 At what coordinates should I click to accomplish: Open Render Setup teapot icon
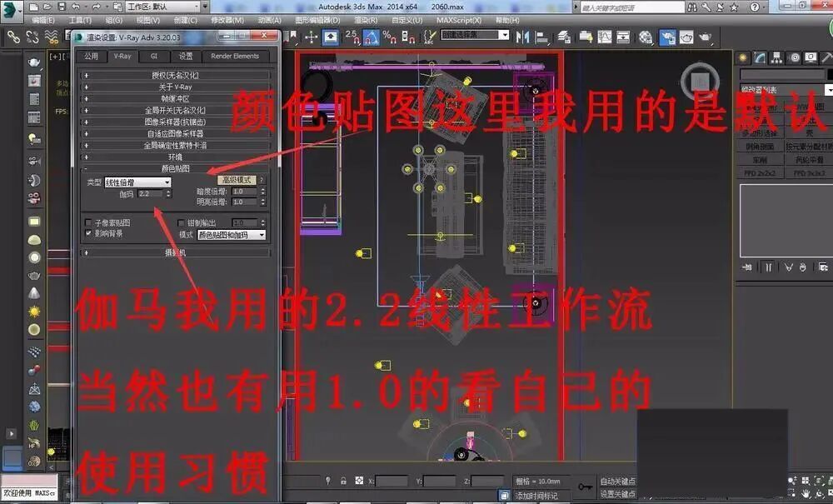coord(668,37)
